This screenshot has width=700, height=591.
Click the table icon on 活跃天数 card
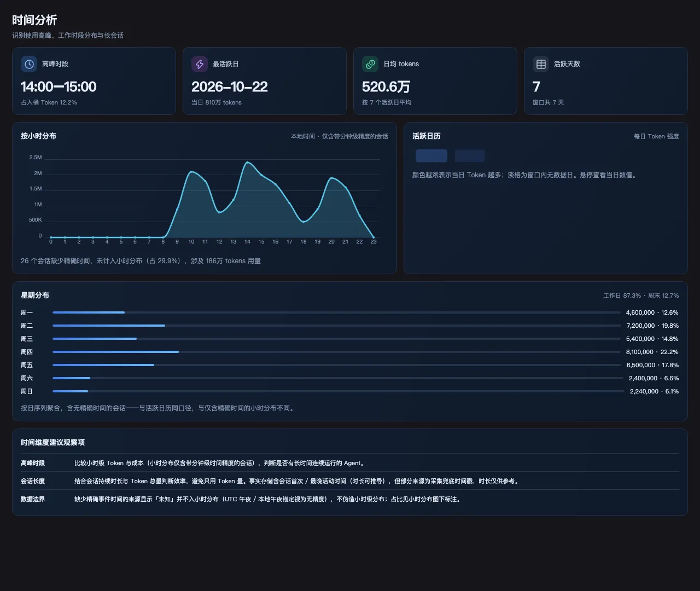point(541,64)
